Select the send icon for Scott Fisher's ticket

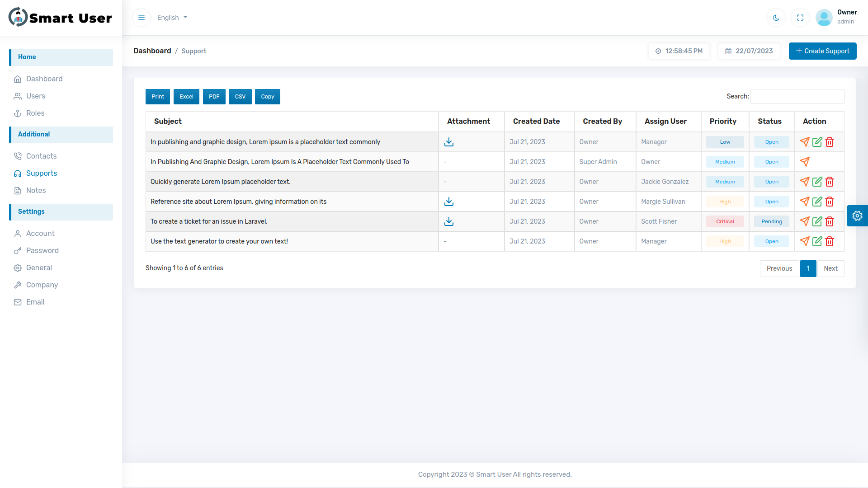pos(805,221)
